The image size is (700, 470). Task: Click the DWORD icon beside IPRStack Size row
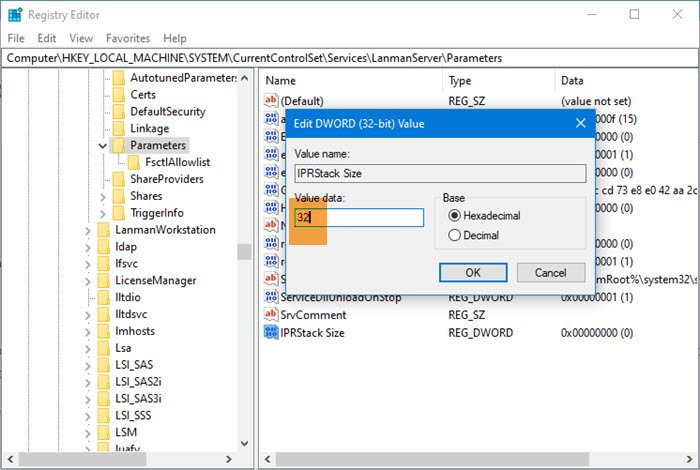[x=271, y=333]
